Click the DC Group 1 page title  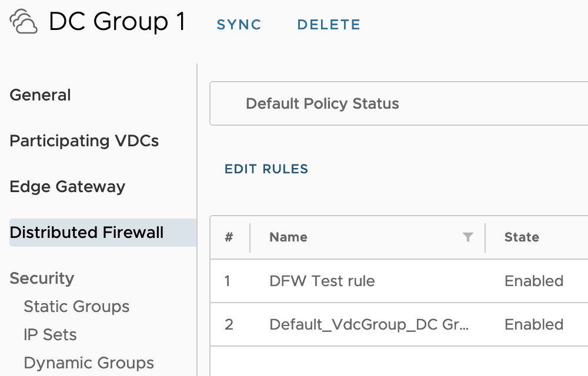pos(117,22)
